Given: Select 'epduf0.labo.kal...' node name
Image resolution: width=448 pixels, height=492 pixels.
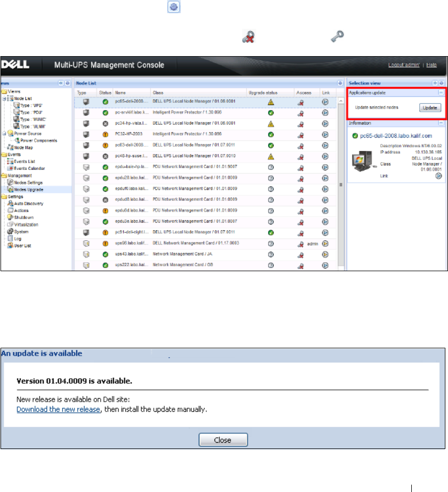Looking at the screenshot, I should [132, 189].
